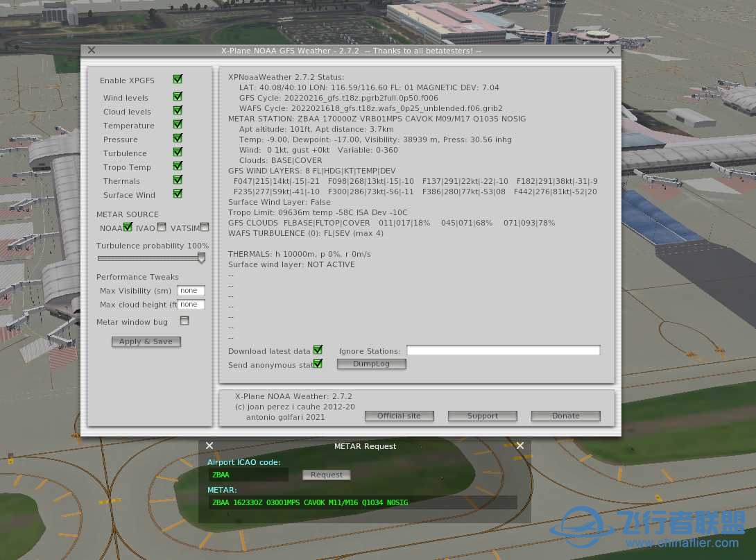Screen dimensions: 756x560
Task: Toggle the Enable XPGFS checkbox
Action: click(x=178, y=79)
